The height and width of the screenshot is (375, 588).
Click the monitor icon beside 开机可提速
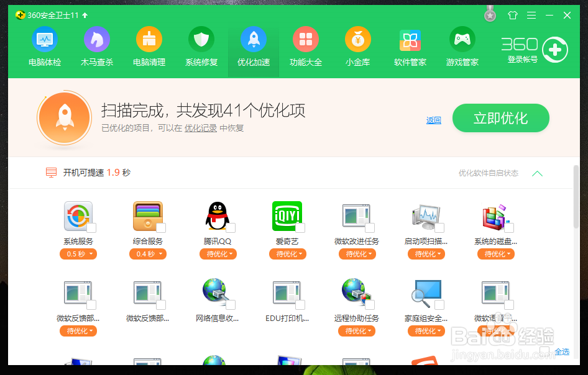[51, 173]
